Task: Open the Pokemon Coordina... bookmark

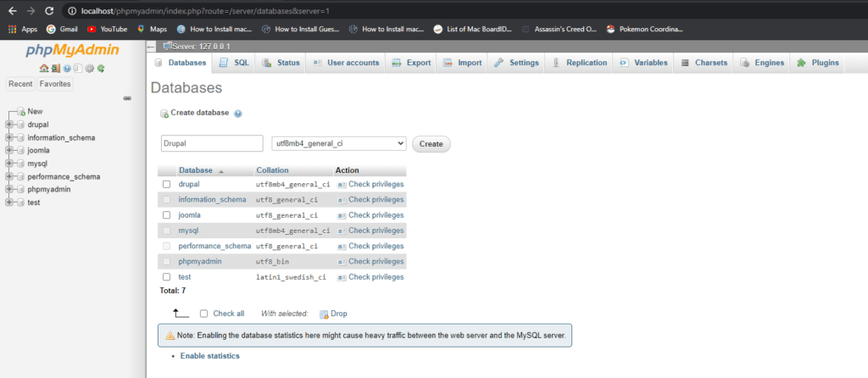Action: click(x=644, y=30)
